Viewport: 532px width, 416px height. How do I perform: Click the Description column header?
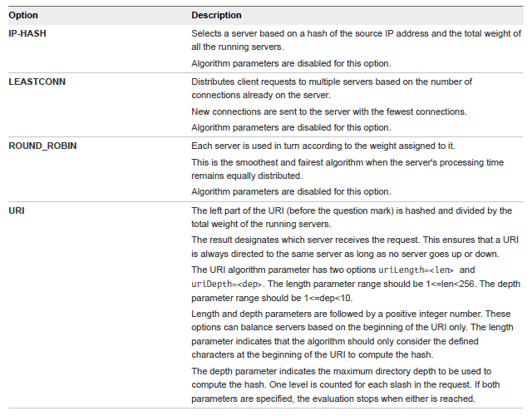point(216,15)
